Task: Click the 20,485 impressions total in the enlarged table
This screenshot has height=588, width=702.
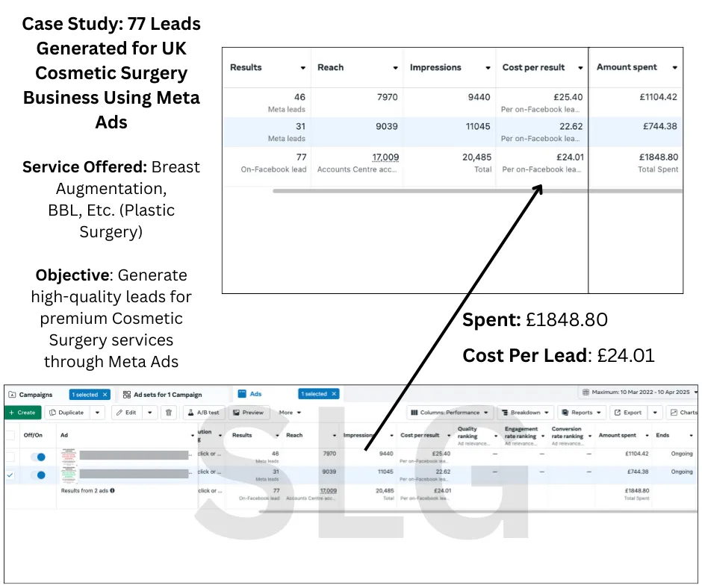Action: coord(476,157)
